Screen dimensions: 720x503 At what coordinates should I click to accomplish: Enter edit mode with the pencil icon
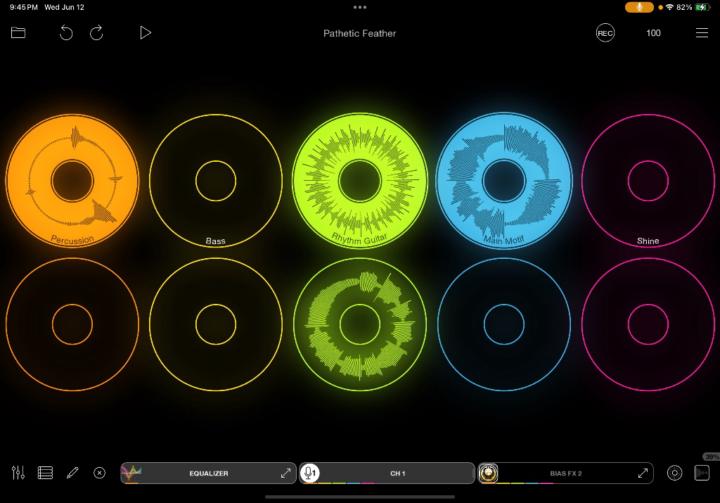coord(73,473)
